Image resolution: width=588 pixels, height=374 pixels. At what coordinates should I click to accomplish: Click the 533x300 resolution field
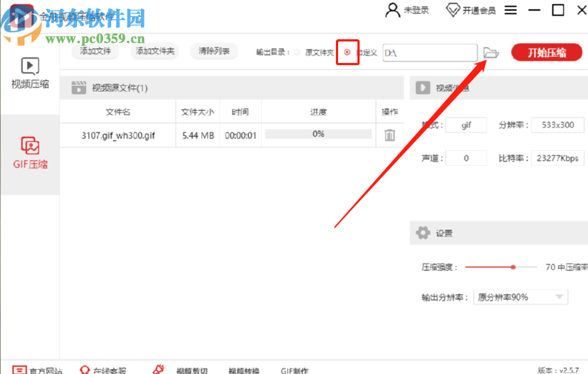pyautogui.click(x=558, y=125)
